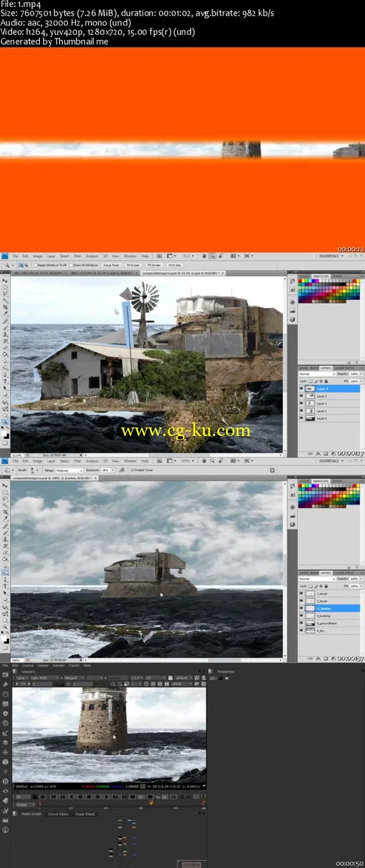Hide Layer 4 using its eye icon

click(x=301, y=389)
